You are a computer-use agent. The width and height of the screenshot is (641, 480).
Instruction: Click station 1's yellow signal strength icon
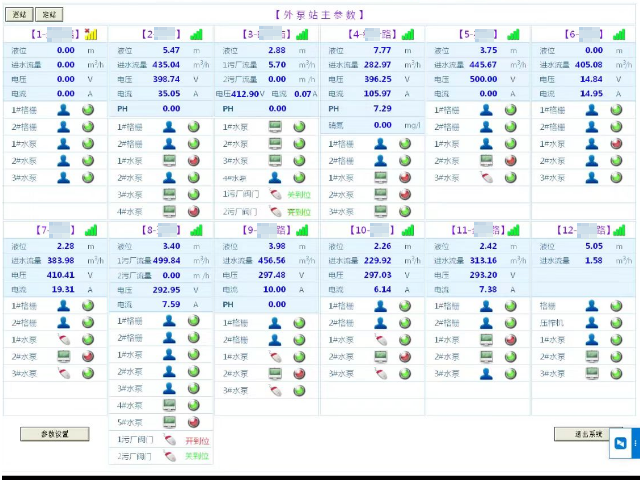click(91, 34)
